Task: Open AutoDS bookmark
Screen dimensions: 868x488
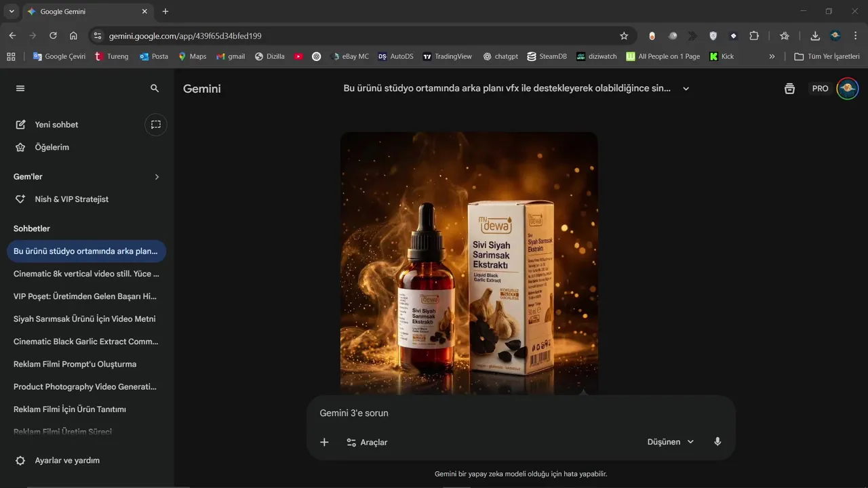Action: pyautogui.click(x=395, y=56)
